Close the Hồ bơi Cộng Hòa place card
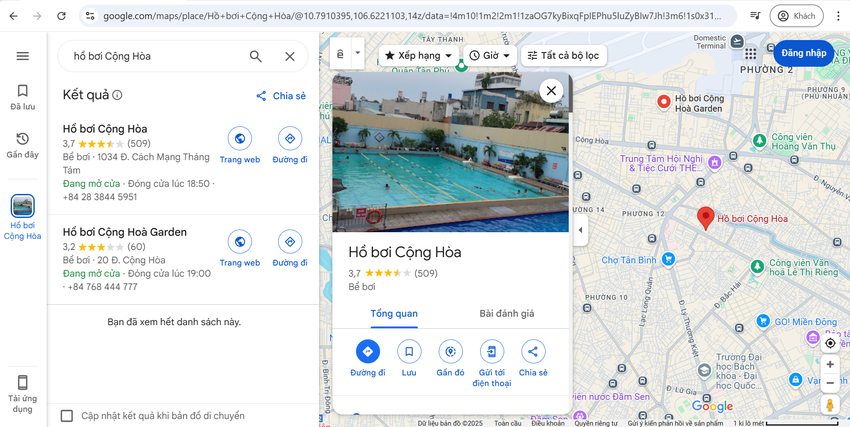The width and height of the screenshot is (850, 427). point(551,90)
